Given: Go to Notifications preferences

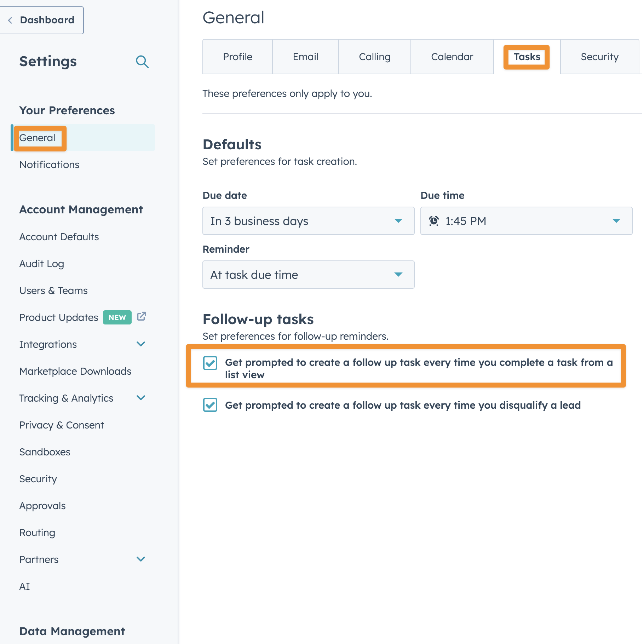Looking at the screenshot, I should pos(50,165).
